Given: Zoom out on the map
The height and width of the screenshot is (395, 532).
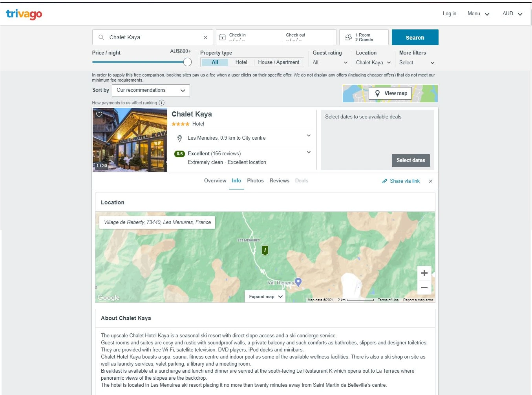Looking at the screenshot, I should 424,288.
